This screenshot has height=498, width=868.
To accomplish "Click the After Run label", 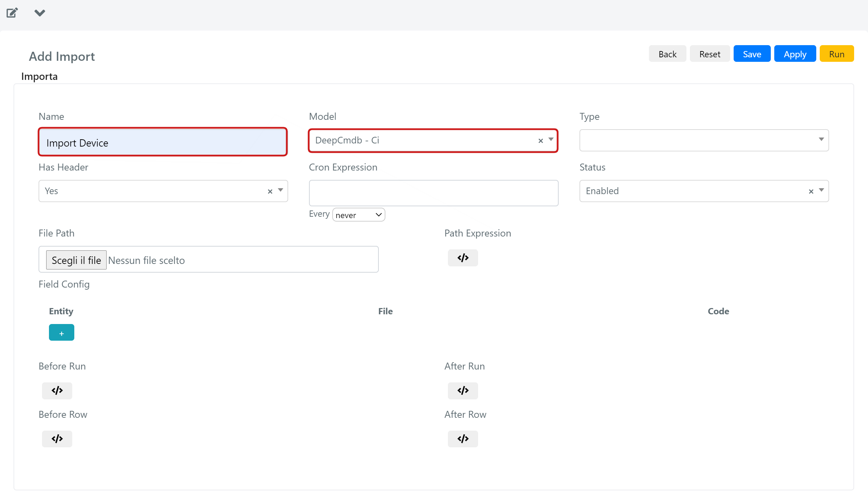I will (x=465, y=366).
